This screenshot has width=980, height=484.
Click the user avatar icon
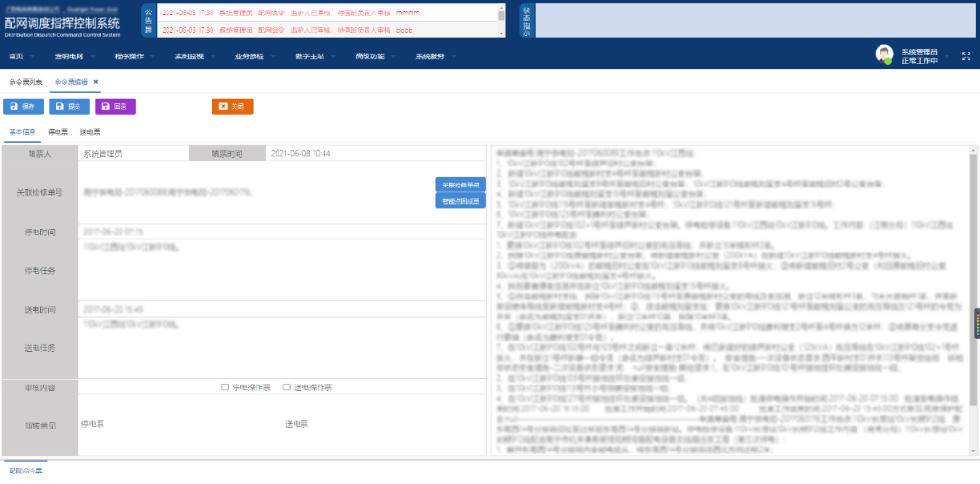[884, 55]
